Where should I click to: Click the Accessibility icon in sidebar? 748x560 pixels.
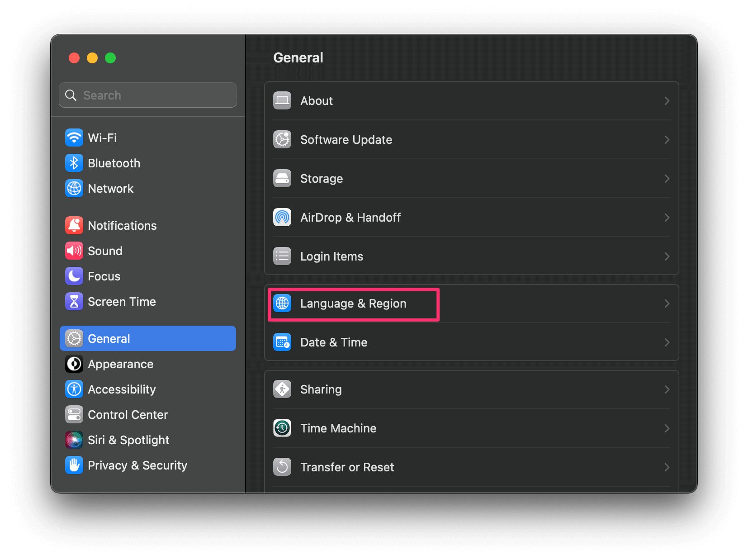[74, 389]
